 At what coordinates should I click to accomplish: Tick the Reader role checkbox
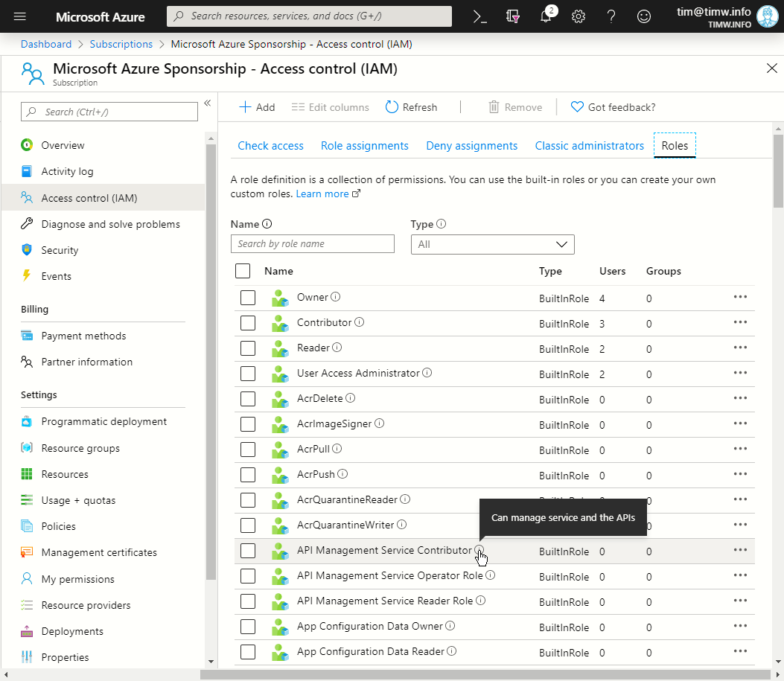click(248, 348)
